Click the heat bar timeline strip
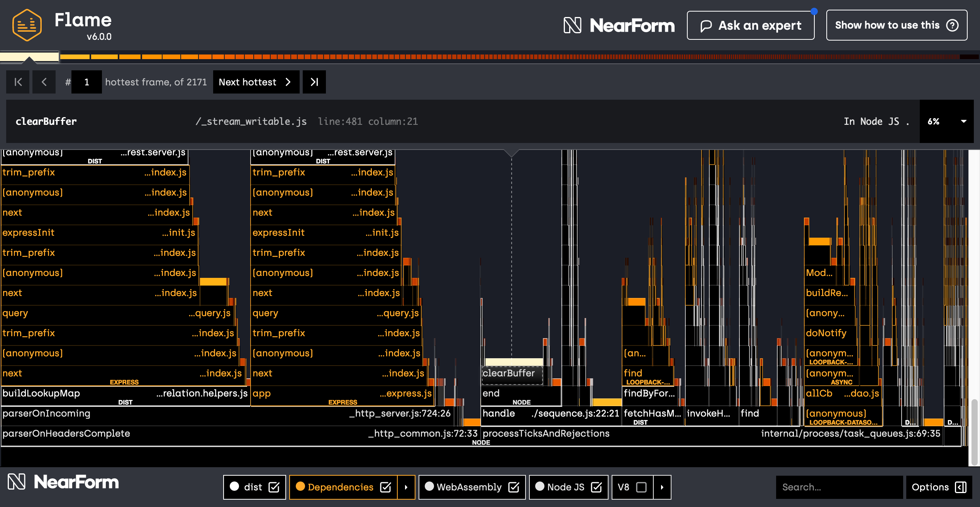The height and width of the screenshot is (507, 980). pos(502,57)
